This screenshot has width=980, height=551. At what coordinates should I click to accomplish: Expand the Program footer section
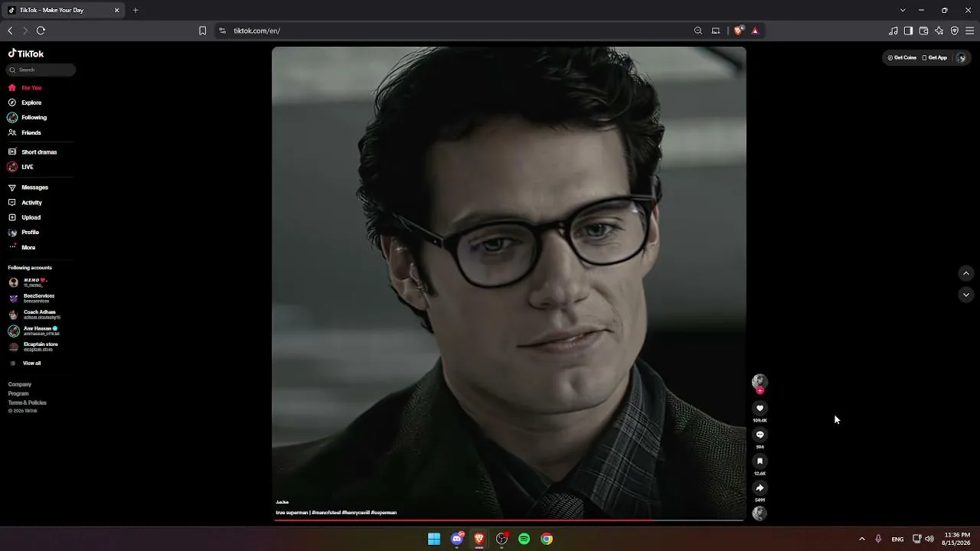[x=18, y=394]
